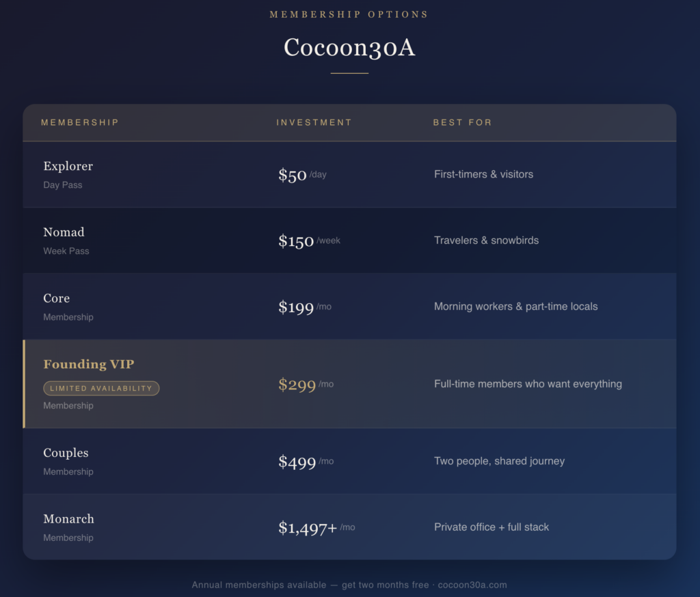Open the cocoon30a.com footer link

click(472, 585)
